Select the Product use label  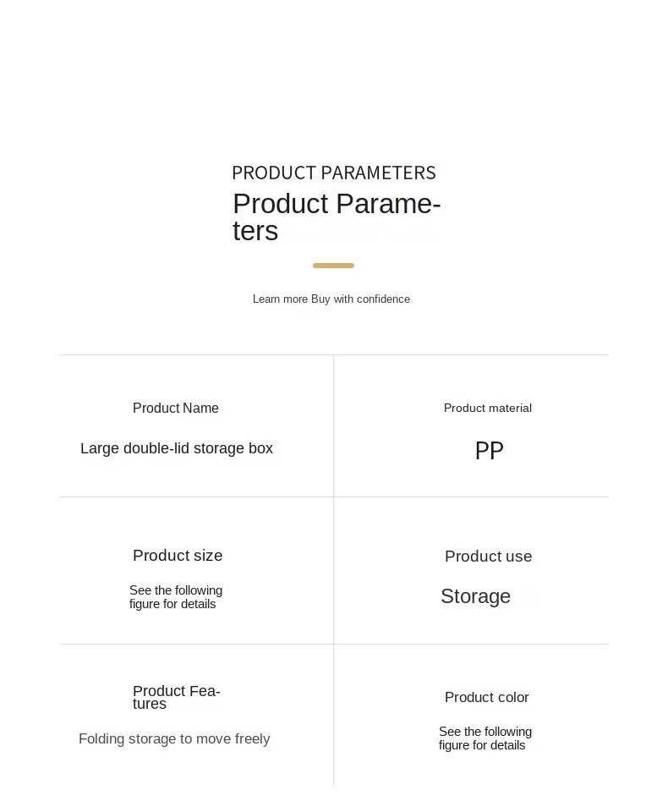tap(489, 557)
